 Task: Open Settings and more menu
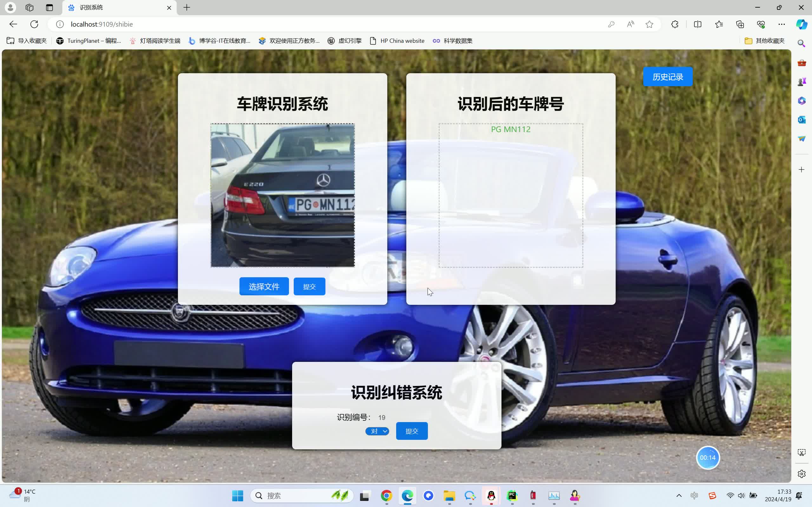tap(782, 24)
